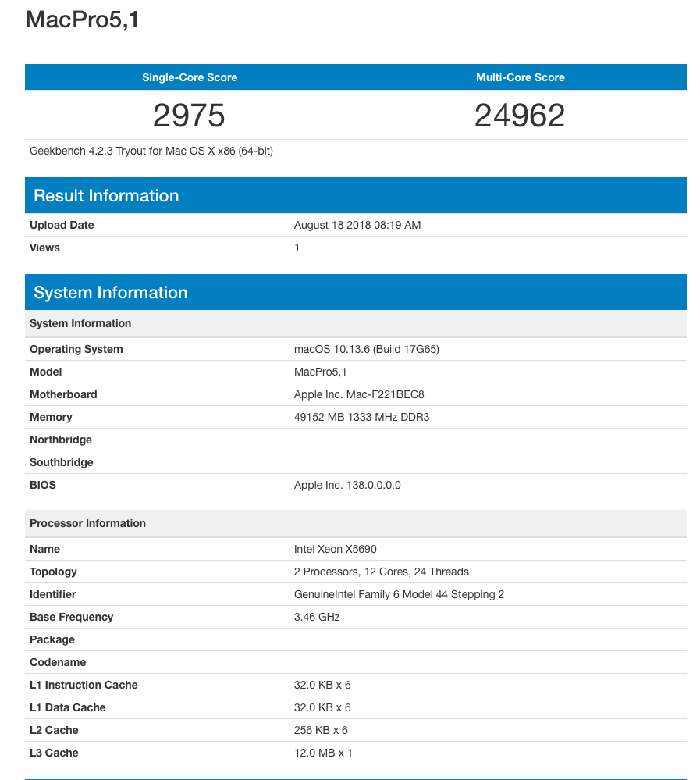Click the MacPro5,1 page title
The image size is (700, 780).
pyautogui.click(x=82, y=20)
